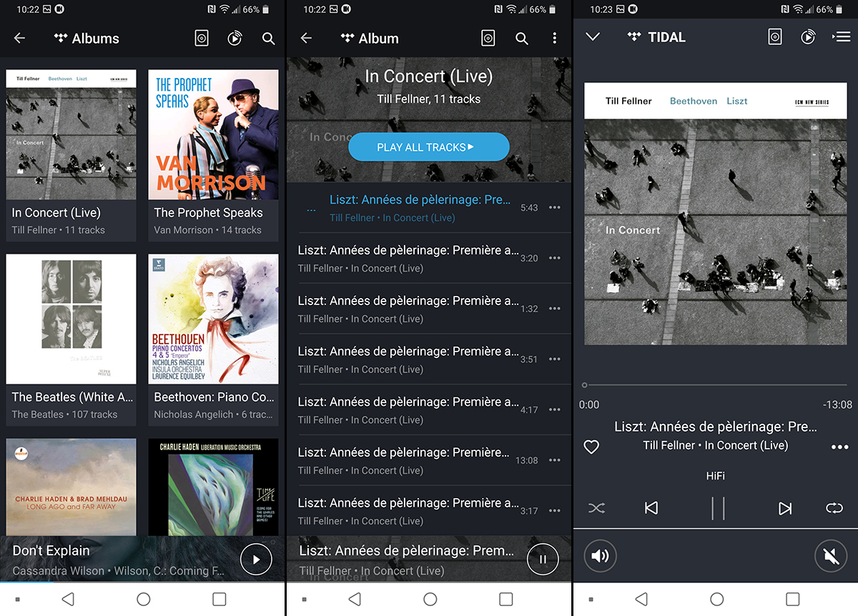The height and width of the screenshot is (616, 858).
Task: Open search on the Albums screen
Action: click(x=268, y=39)
